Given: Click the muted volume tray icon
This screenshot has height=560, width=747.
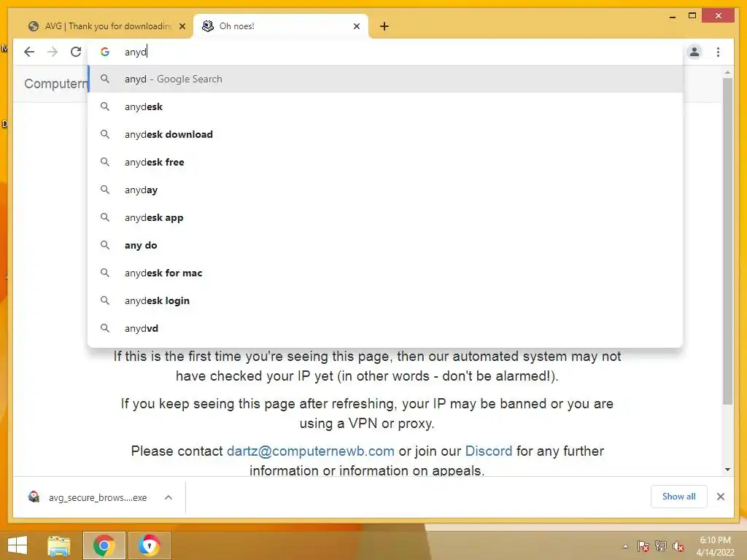Looking at the screenshot, I should pyautogui.click(x=678, y=546).
